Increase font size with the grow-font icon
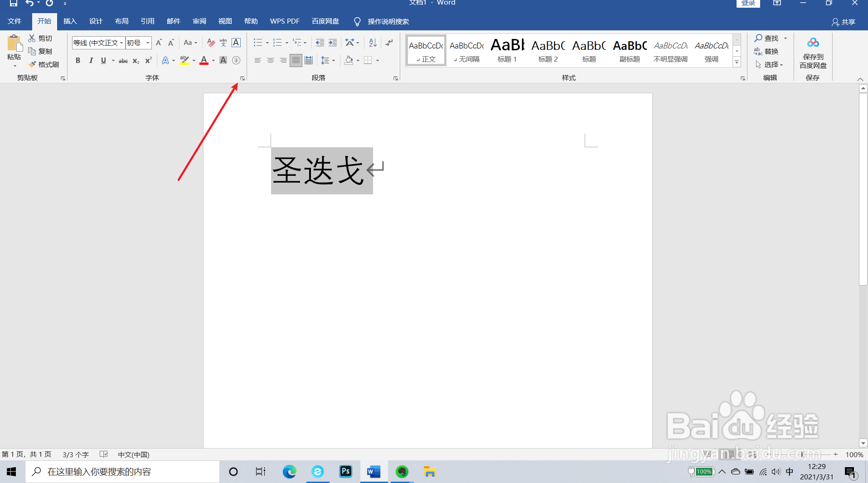The image size is (868, 483). point(159,43)
